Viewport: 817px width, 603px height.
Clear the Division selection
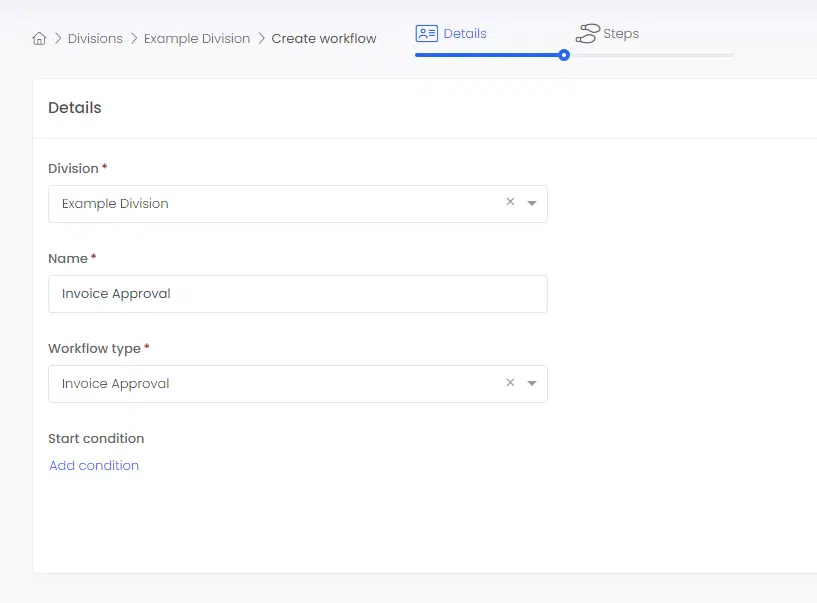pyautogui.click(x=510, y=202)
